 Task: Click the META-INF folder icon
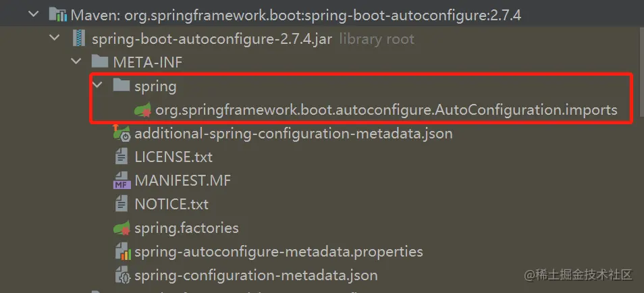point(100,62)
